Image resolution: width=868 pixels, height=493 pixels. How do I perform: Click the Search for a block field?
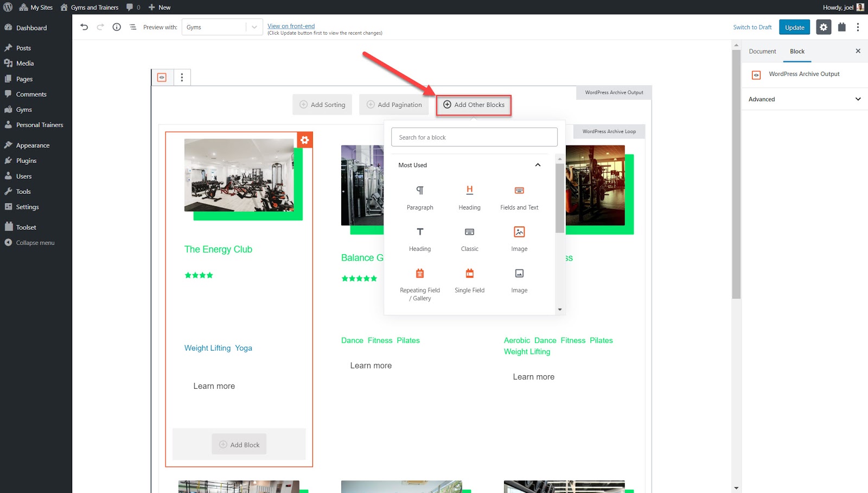474,137
